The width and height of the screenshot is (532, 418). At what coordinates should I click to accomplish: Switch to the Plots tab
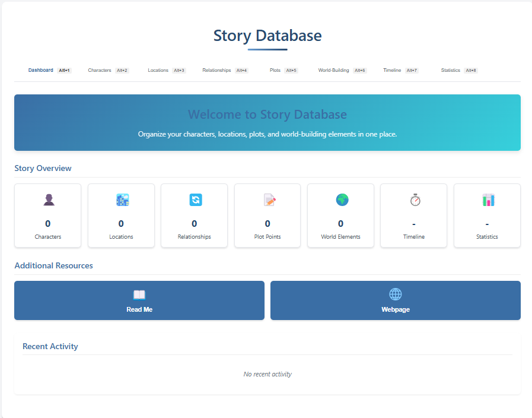275,69
